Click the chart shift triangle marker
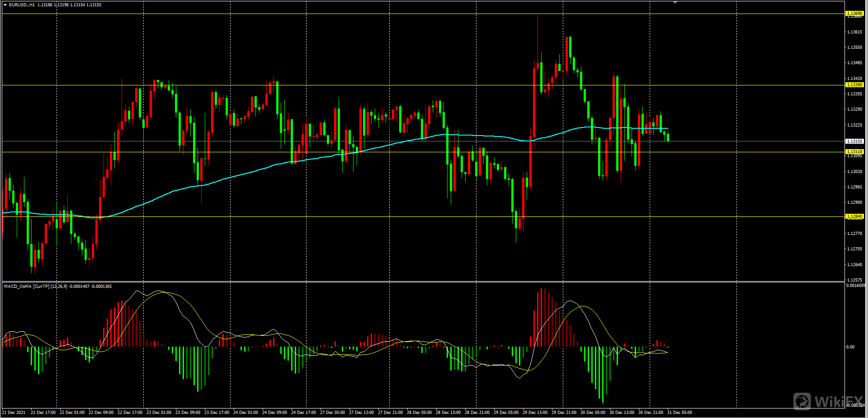Image resolution: width=868 pixels, height=418 pixels. click(675, 3)
